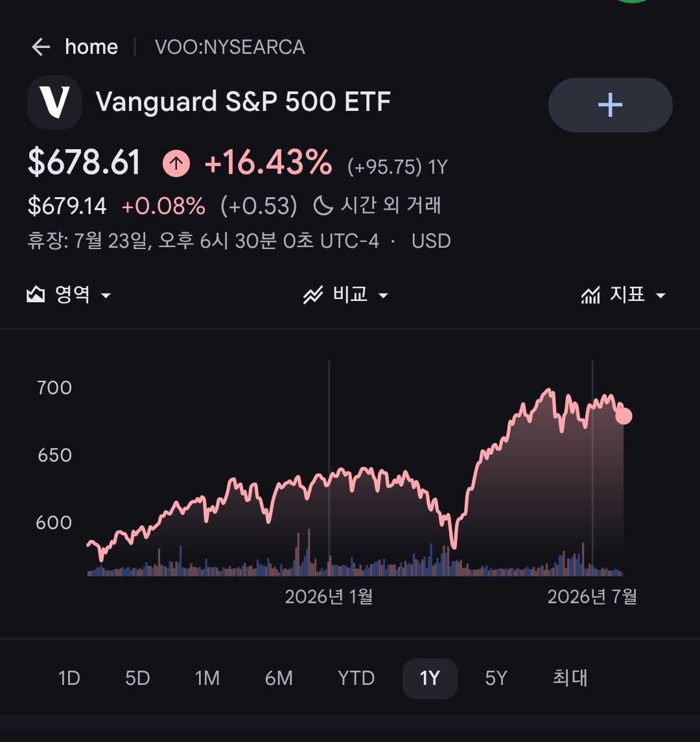Tap the back arrow icon
Image resolution: width=700 pixels, height=742 pixels.
coord(41,47)
